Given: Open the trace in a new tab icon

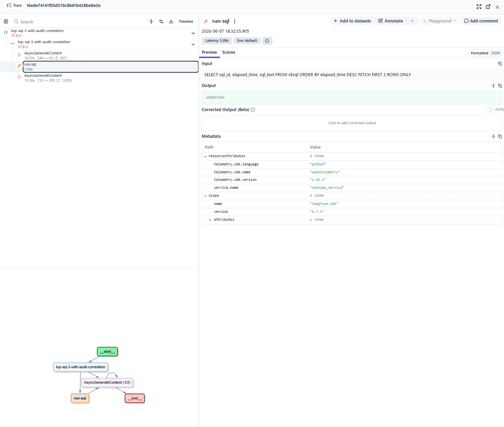Looking at the screenshot, I should click(488, 7).
